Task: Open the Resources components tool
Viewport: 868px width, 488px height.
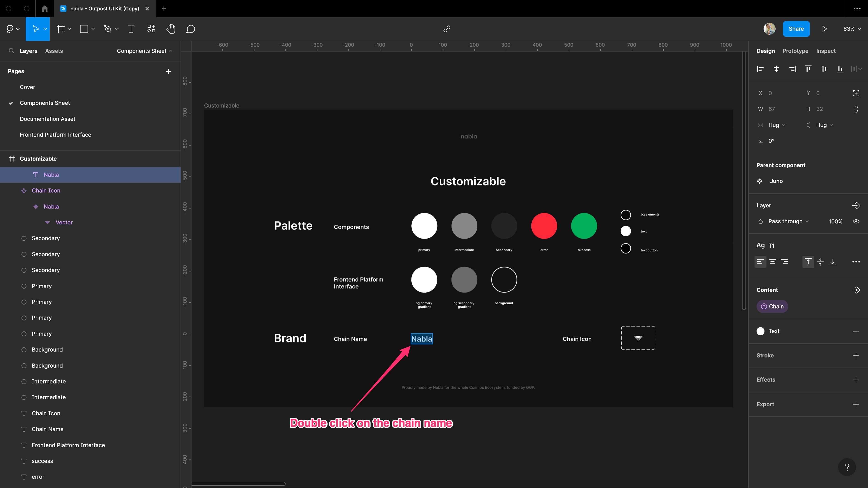Action: (x=151, y=29)
